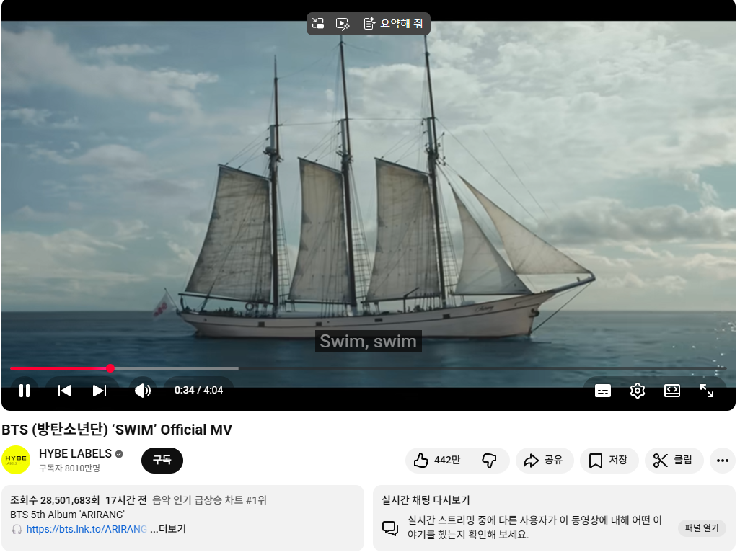Open the HYBE LABELS channel avatar
The width and height of the screenshot is (740, 560).
point(16,460)
